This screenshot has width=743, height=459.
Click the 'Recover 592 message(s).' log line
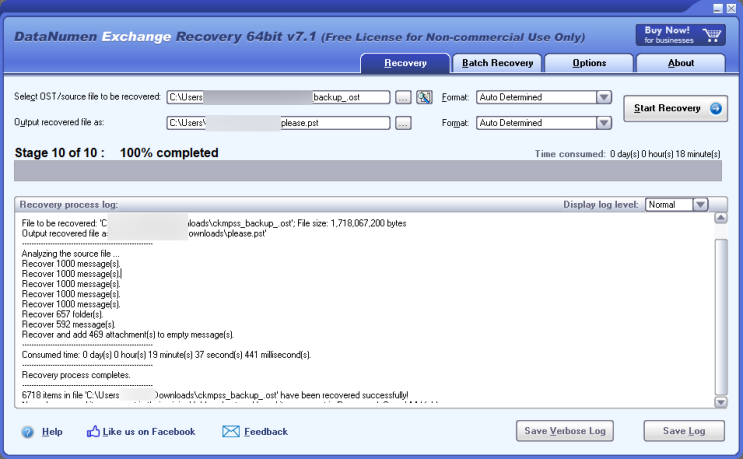(68, 324)
